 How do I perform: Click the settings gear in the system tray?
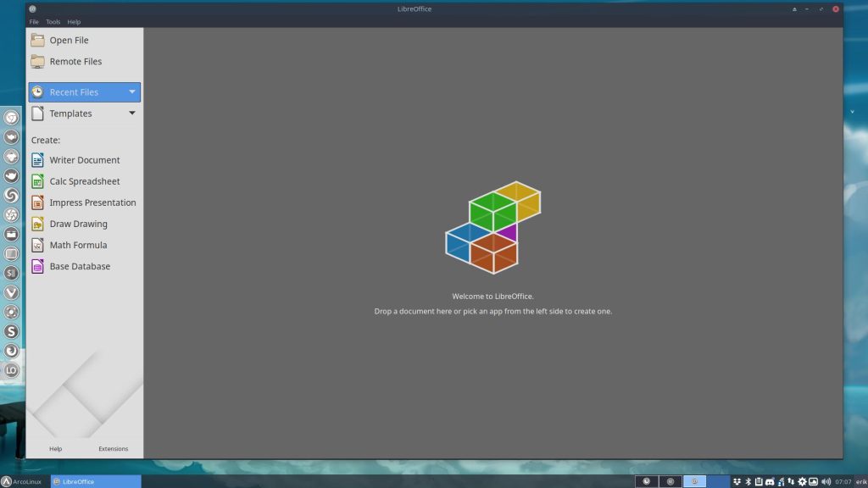[802, 480]
